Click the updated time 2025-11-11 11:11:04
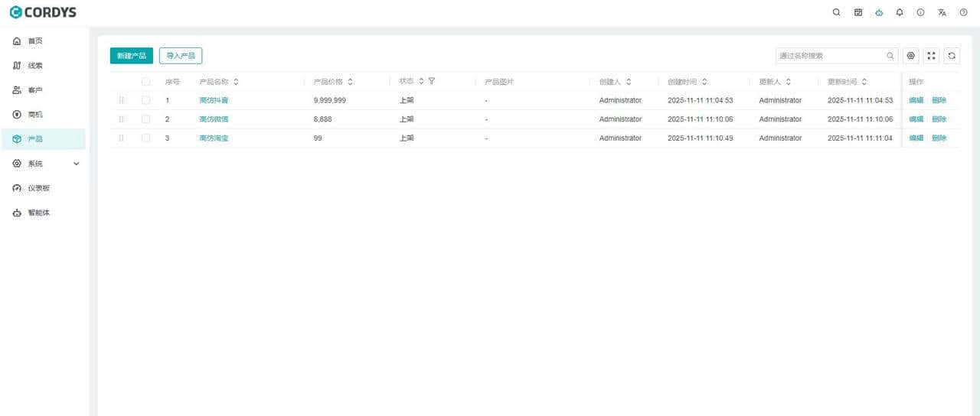 tap(860, 138)
